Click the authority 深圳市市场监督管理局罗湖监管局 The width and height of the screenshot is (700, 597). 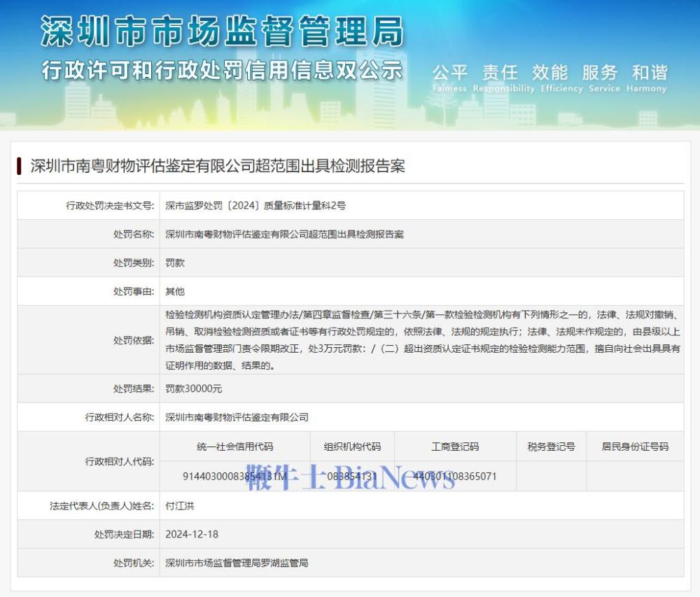237,563
